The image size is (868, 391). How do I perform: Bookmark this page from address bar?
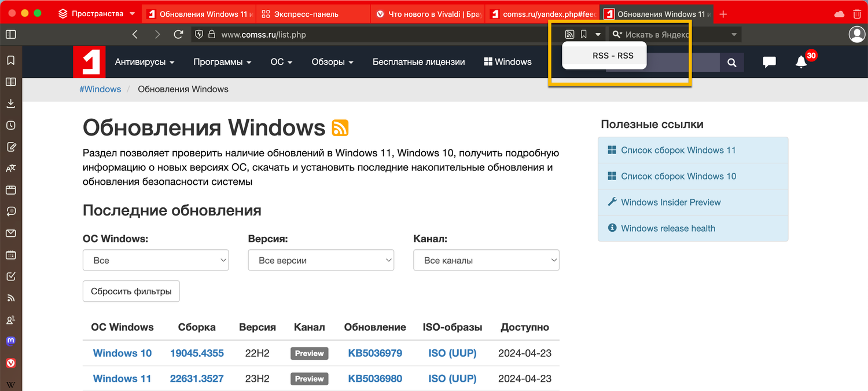pos(584,34)
